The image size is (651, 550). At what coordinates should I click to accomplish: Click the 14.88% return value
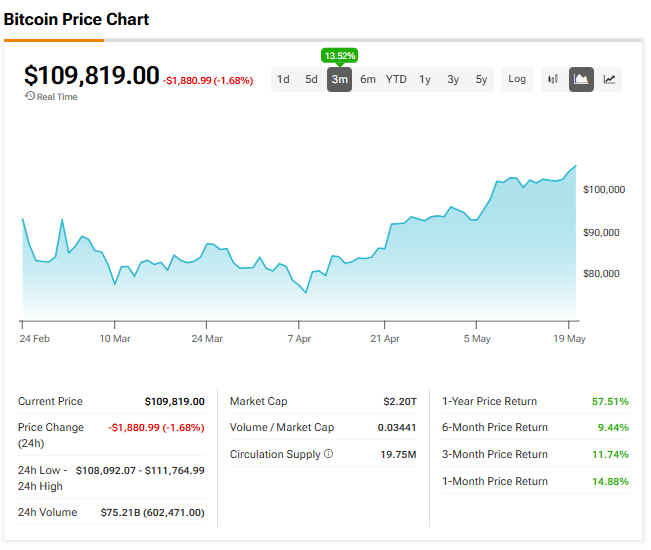[x=610, y=482]
